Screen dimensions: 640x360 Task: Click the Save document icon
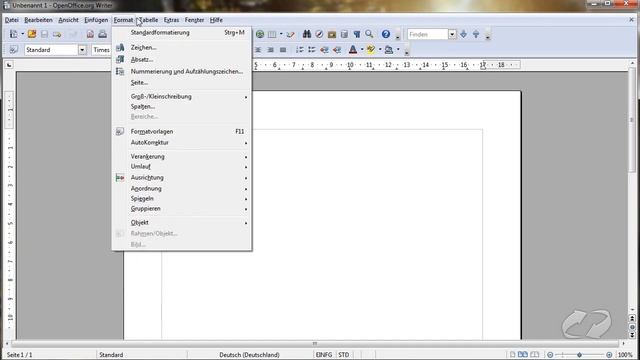tap(44, 34)
